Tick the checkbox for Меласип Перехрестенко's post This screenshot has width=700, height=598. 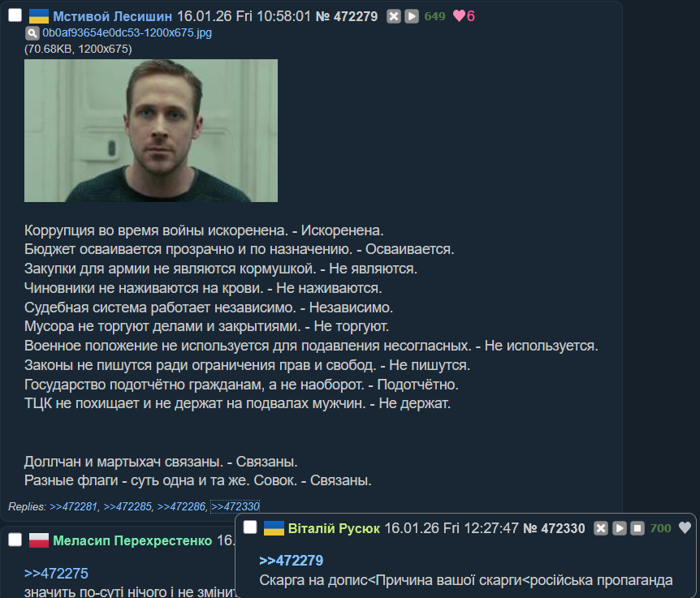pyautogui.click(x=15, y=540)
